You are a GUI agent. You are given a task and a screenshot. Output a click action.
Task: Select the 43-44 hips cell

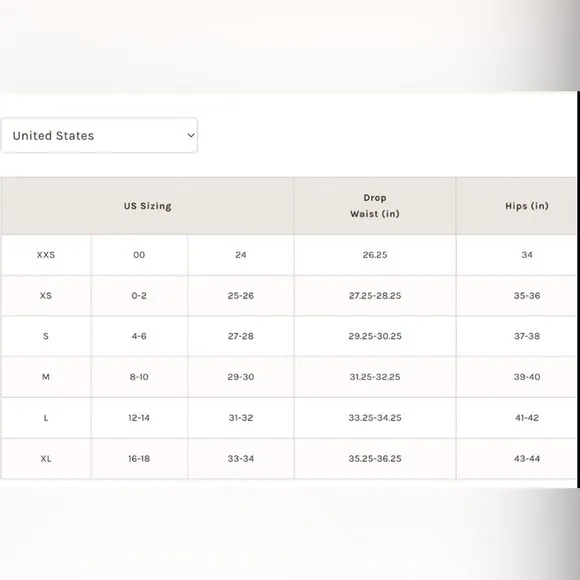click(x=527, y=459)
